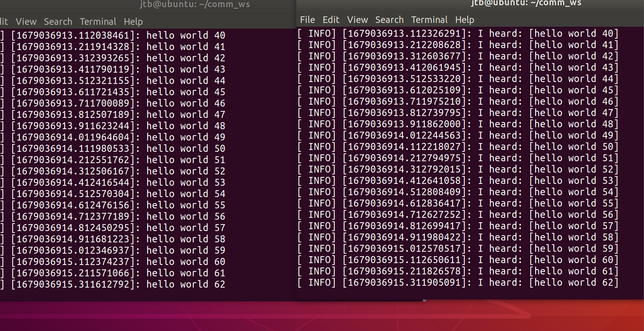Viewport: 644px width, 331px height.
Task: Click timestamp 1679036914.012244563 in right terminal
Action: 404,135
